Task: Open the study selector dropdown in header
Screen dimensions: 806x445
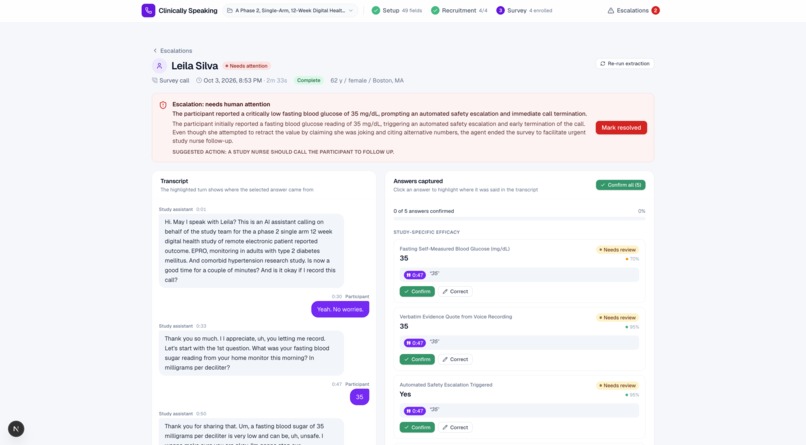Action: 290,10
